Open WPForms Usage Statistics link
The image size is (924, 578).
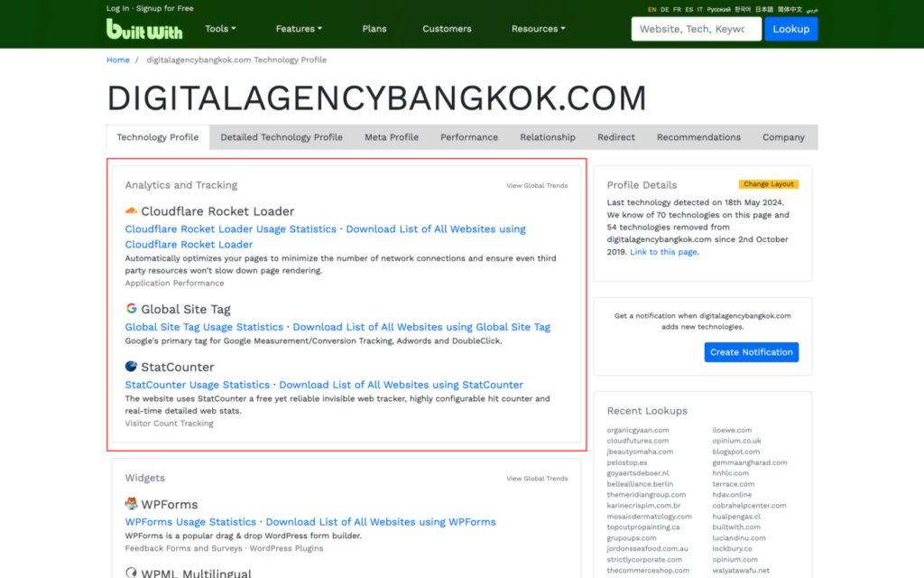coord(190,522)
